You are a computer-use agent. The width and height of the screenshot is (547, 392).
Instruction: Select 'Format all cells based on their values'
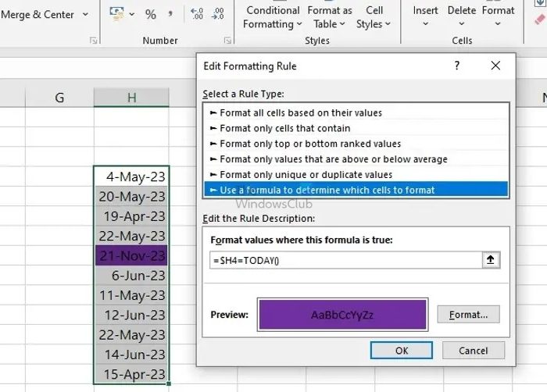301,112
